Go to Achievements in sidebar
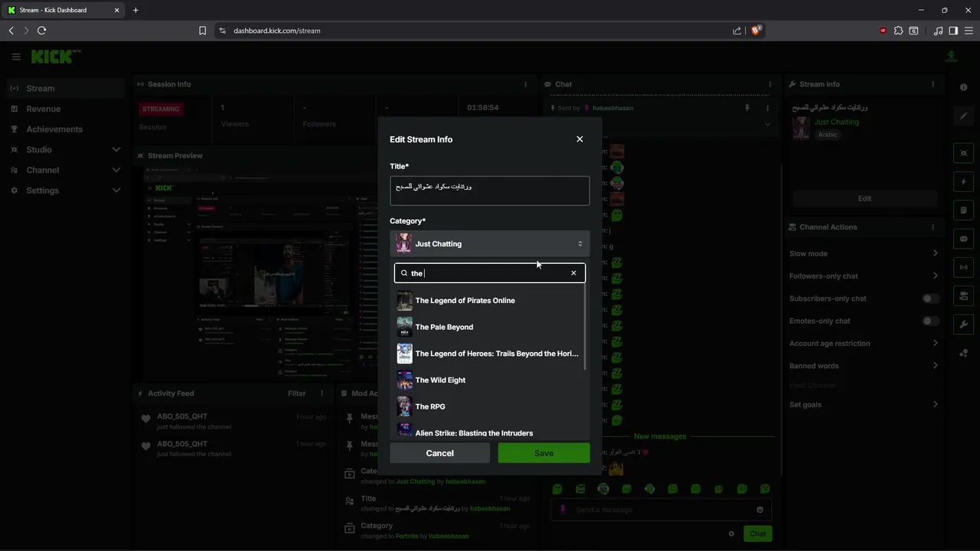This screenshot has height=551, width=980. pos(65,129)
